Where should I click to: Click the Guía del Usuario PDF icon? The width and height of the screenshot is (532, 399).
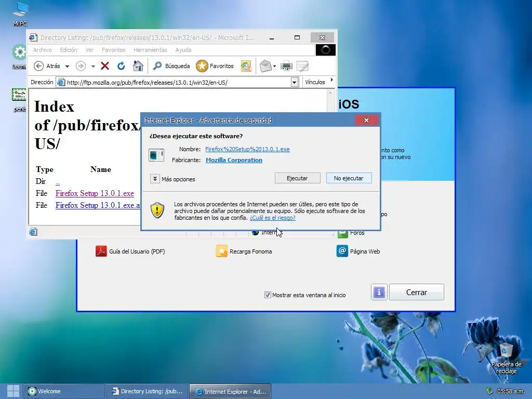pyautogui.click(x=101, y=251)
